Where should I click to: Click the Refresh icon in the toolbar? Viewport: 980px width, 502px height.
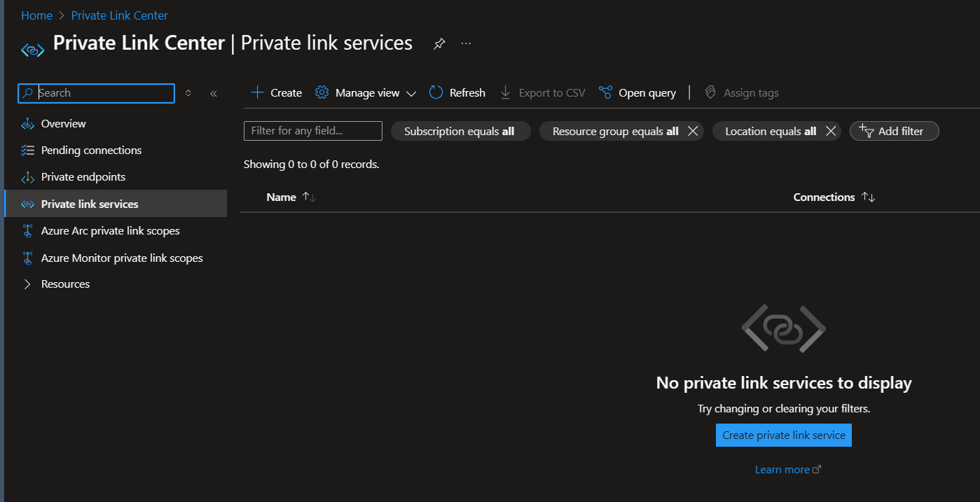[435, 92]
